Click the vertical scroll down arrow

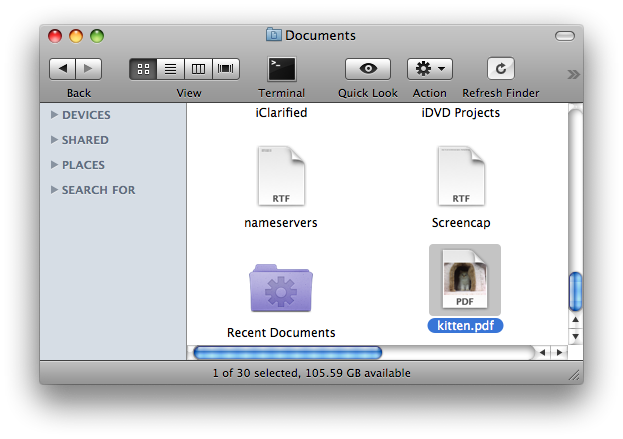pyautogui.click(x=575, y=337)
